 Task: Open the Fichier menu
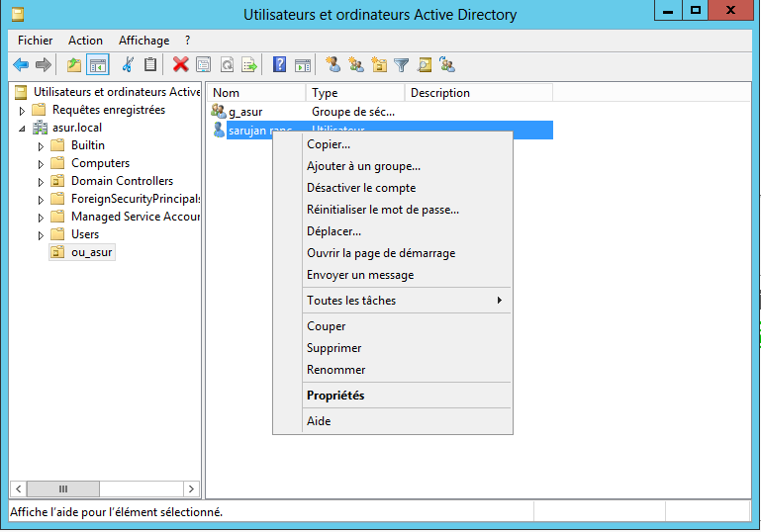coord(35,41)
